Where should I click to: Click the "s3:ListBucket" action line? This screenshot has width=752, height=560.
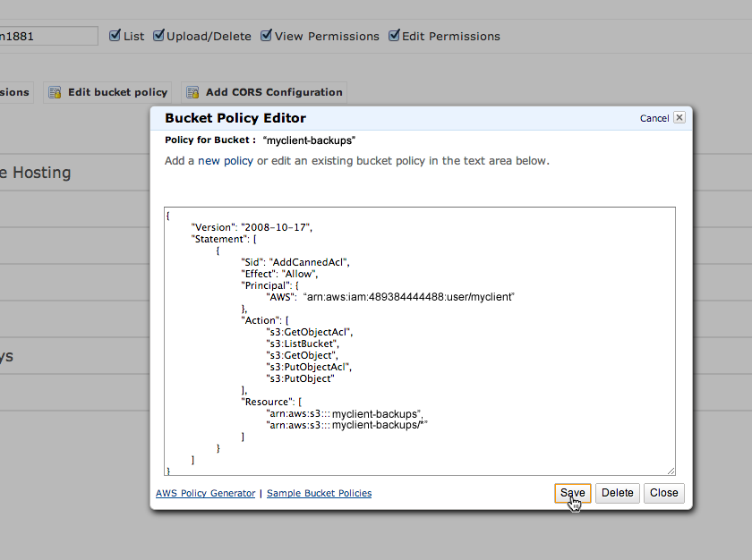coord(303,344)
